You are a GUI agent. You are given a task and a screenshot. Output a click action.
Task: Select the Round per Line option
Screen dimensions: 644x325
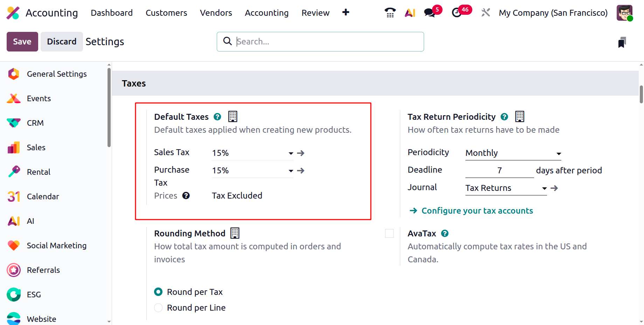(x=159, y=307)
